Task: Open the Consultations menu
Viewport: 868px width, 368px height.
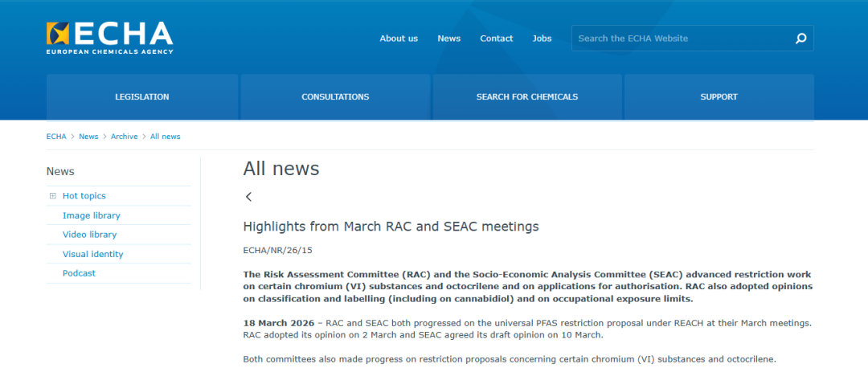Action: 335,97
